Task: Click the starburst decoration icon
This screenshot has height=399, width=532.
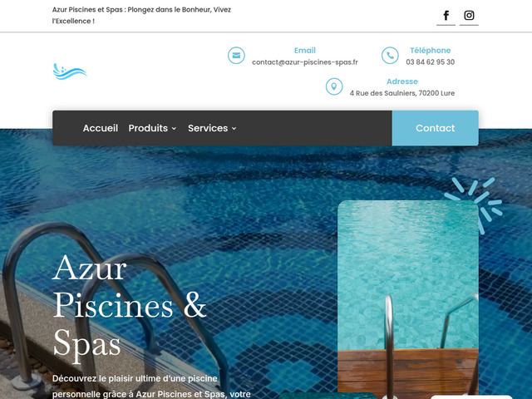Action: (474, 204)
